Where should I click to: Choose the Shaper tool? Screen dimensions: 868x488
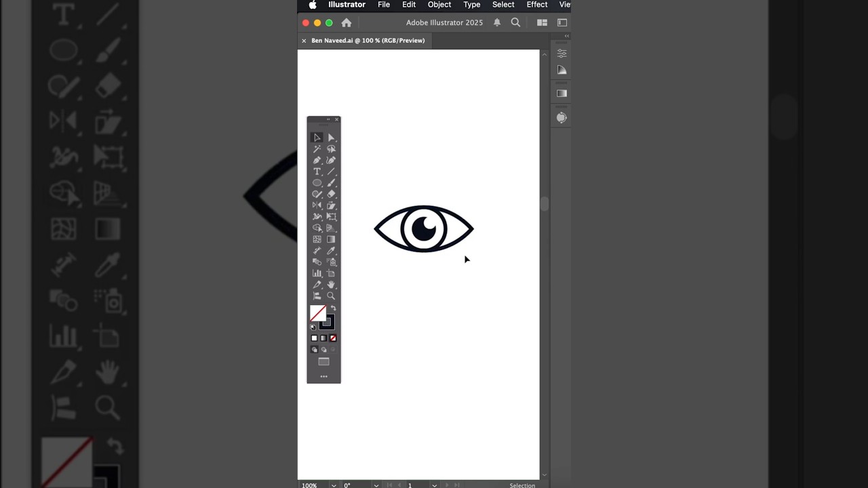click(x=317, y=194)
